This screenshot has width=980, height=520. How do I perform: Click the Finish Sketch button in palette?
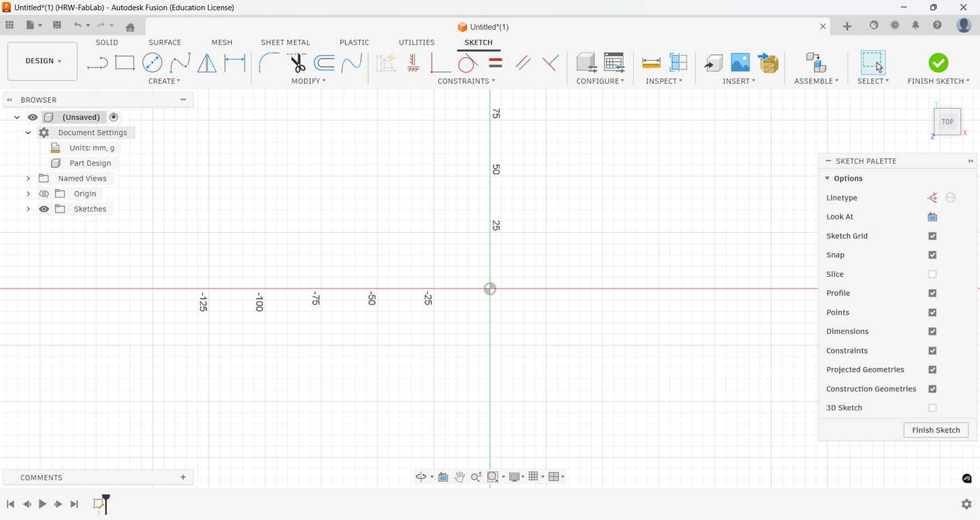pos(936,430)
